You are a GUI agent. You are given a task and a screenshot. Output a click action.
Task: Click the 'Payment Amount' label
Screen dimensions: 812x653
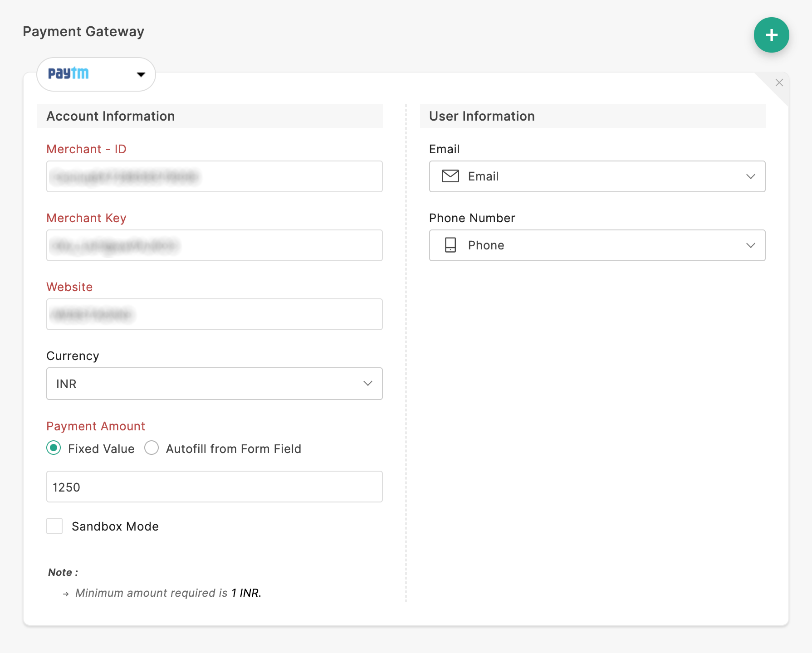point(96,426)
